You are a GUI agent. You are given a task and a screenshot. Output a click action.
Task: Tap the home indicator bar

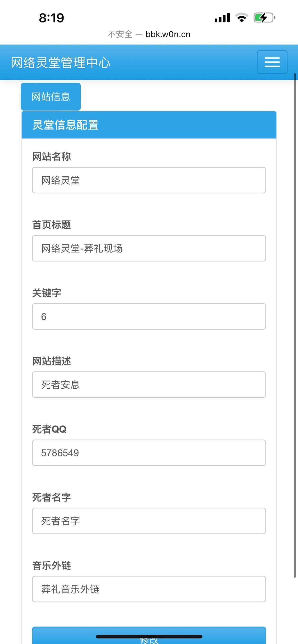(x=149, y=637)
